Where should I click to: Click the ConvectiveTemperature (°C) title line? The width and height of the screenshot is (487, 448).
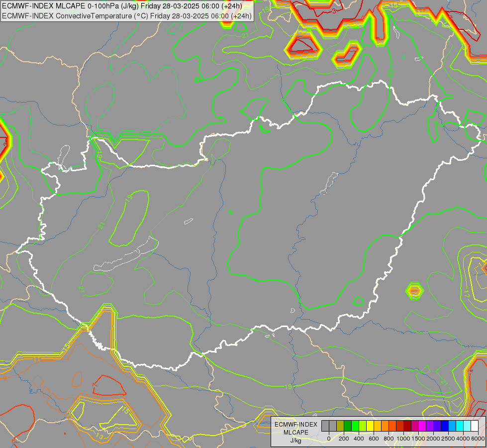click(127, 16)
